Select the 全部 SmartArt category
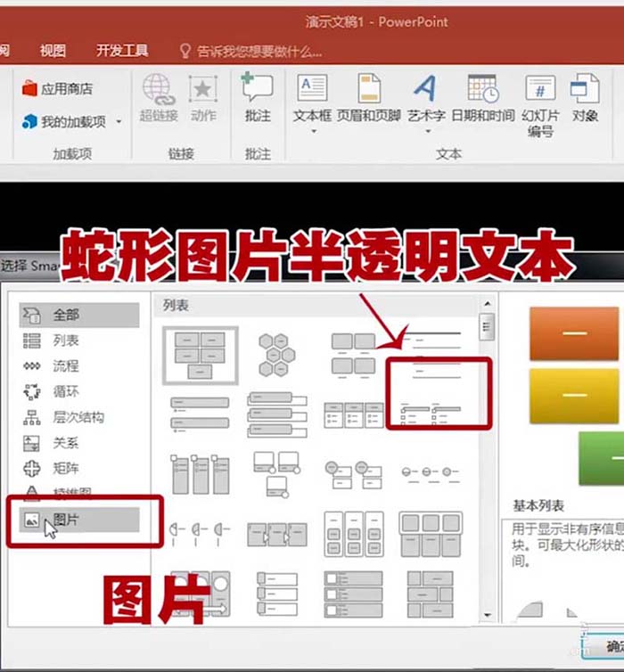Screen dimensions: 624x672 click(x=79, y=315)
